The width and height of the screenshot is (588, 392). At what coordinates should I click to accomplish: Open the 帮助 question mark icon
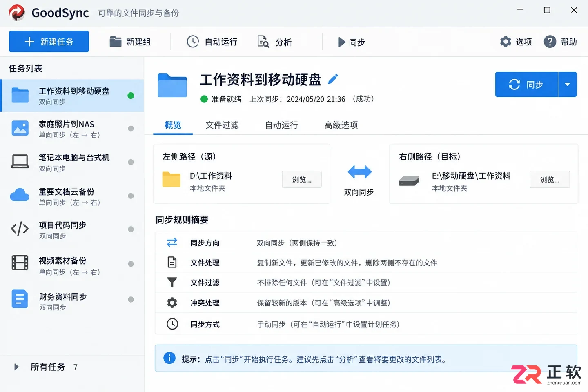[550, 42]
